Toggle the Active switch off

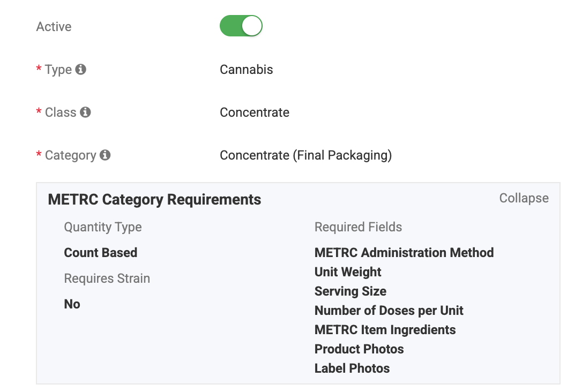coord(241,26)
